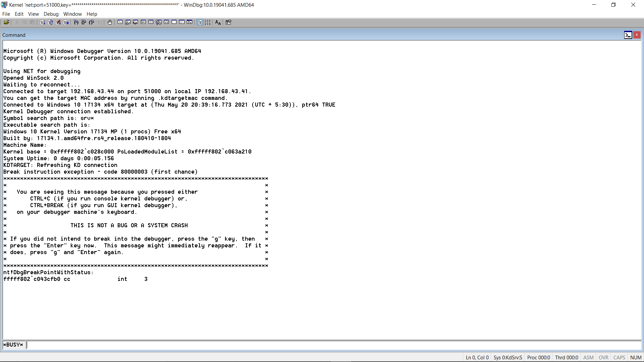
Task: Open the Watch window toolbar icon
Action: (x=128, y=22)
